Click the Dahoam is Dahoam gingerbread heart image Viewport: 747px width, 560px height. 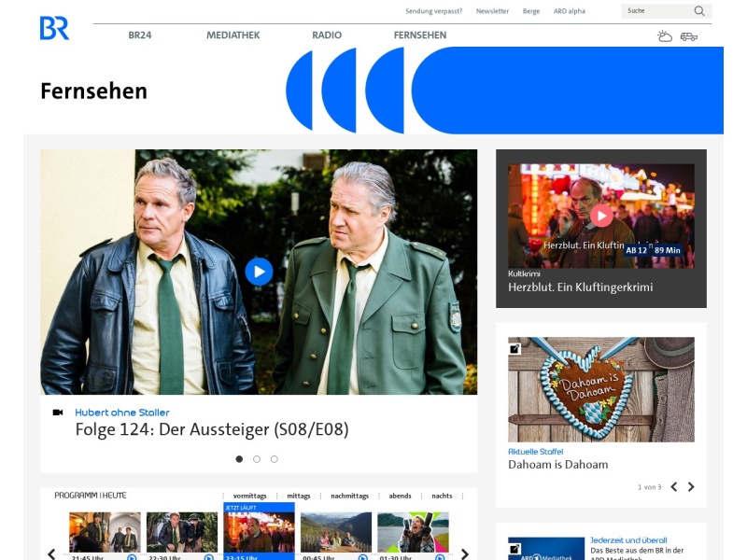601,389
